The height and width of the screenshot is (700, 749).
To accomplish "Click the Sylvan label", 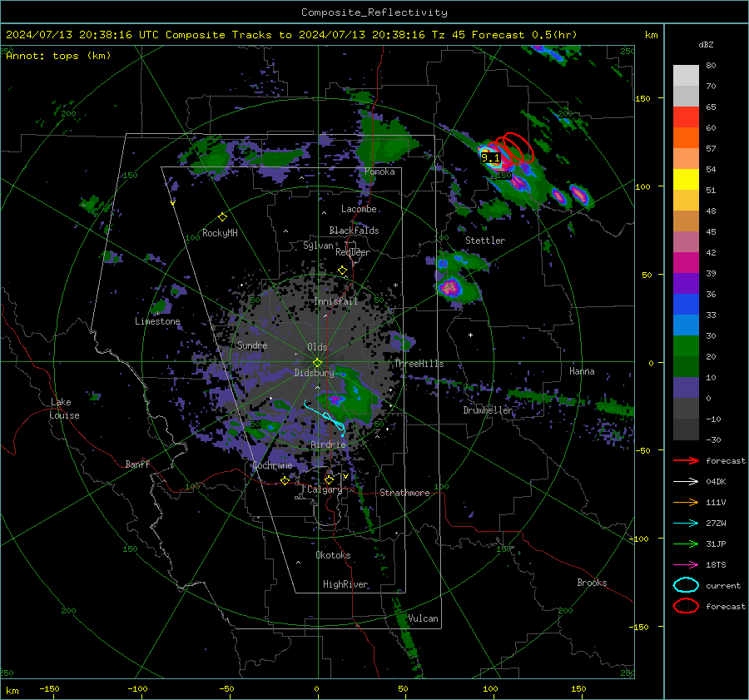I will pos(318,246).
